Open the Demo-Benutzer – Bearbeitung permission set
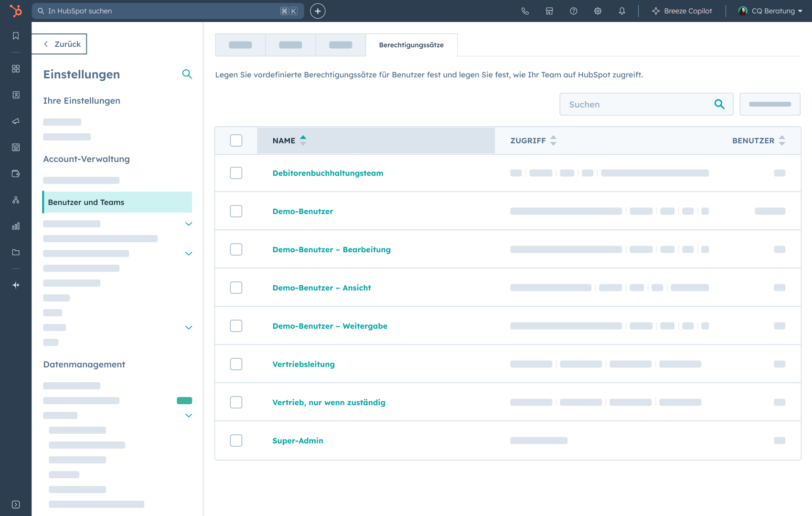The image size is (812, 516). tap(331, 249)
